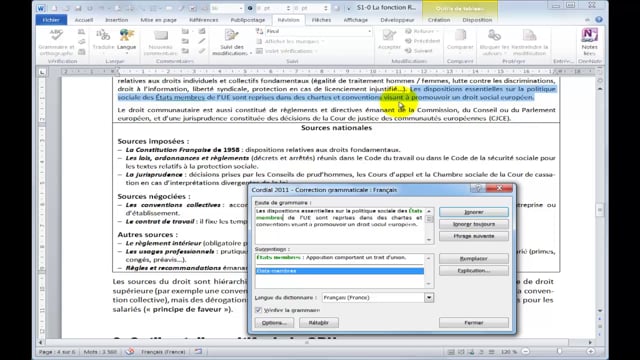The height and width of the screenshot is (360, 640).
Task: Switch to the Références tab
Action: pos(204,20)
